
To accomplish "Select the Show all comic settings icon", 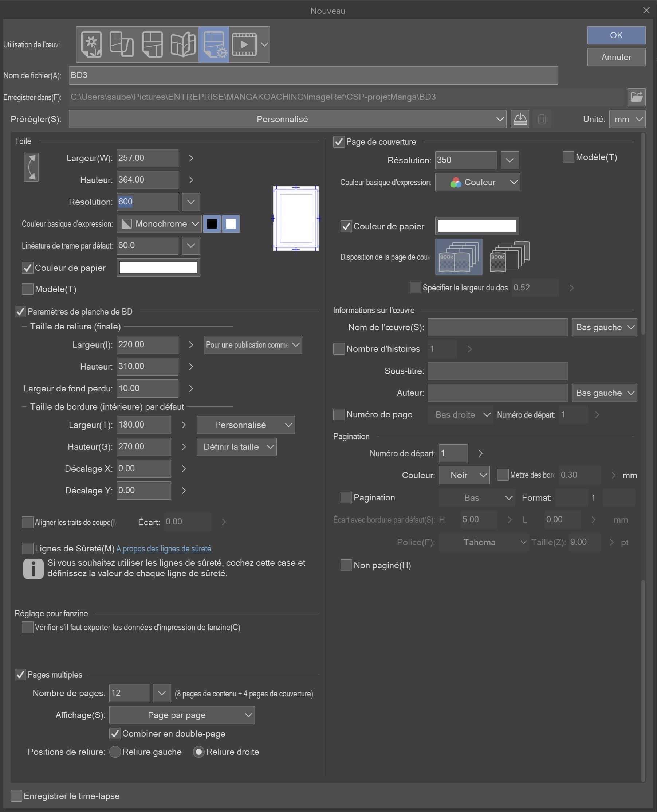I will point(214,44).
